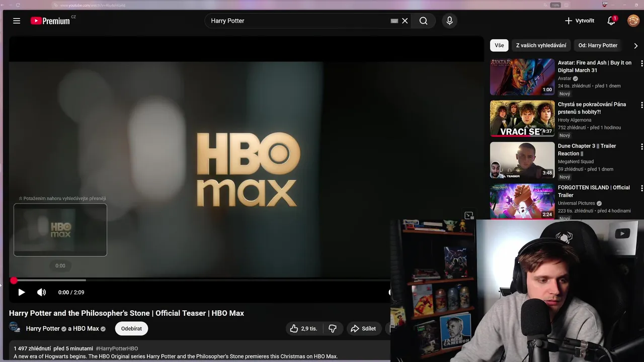Screen dimensions: 644x362
Task: Open options for FORGOTTEN ISLAND video
Action: pos(641,188)
